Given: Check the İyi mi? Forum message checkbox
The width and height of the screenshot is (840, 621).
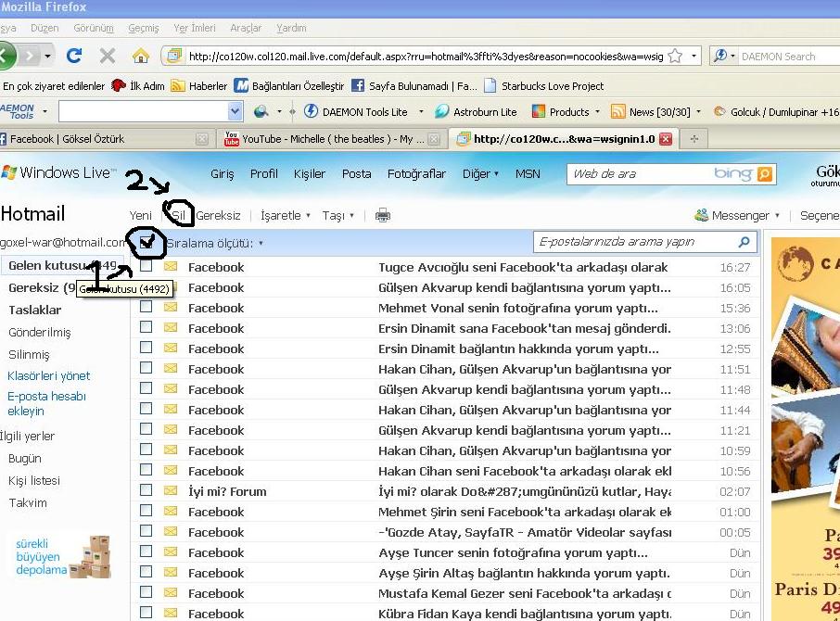Looking at the screenshot, I should tap(146, 490).
